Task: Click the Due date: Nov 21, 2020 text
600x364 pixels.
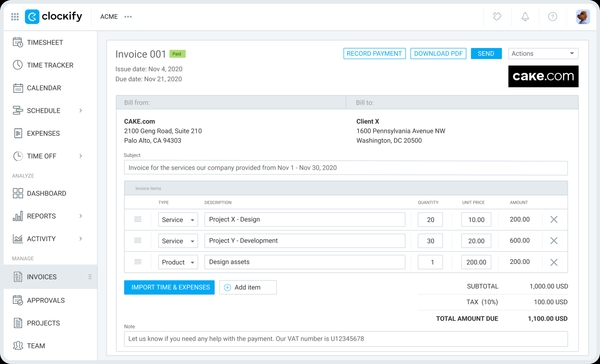Action: 149,79
